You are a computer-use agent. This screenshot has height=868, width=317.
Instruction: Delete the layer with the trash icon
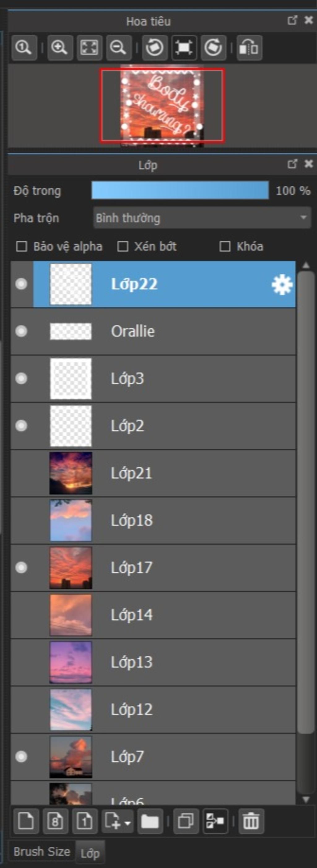[x=251, y=821]
